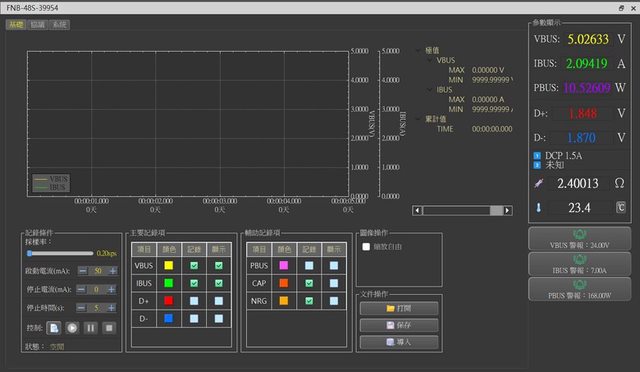Select the 基礎 tab
Screen dimensions: 640x372
point(16,25)
